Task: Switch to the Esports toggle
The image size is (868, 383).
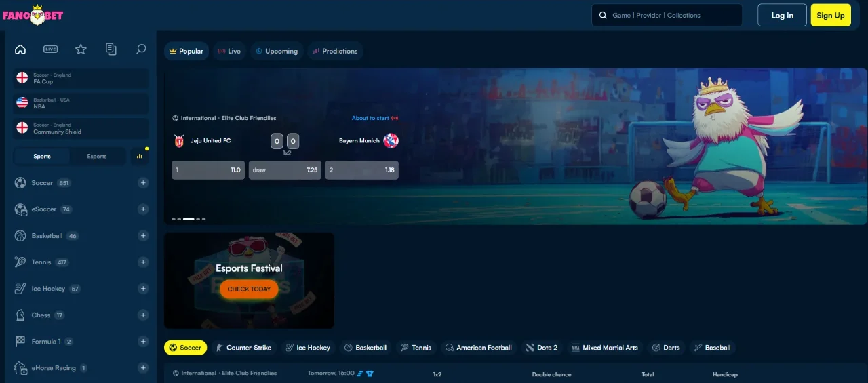Action: 97,157
